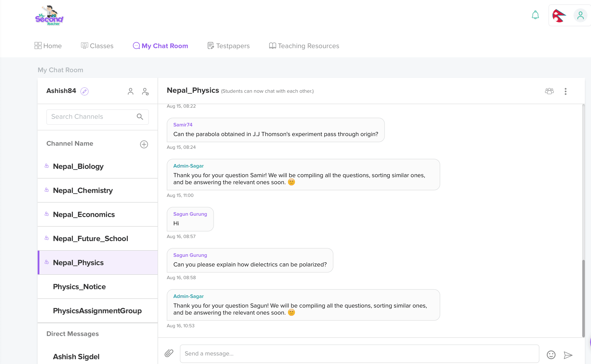
Task: Select the Nepal_Biology channel
Action: coord(98,166)
